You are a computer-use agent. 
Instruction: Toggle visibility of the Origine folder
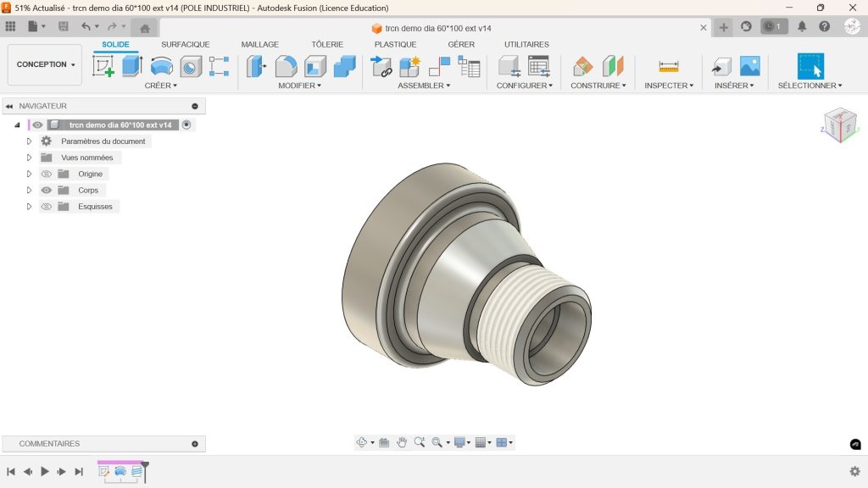47,175
